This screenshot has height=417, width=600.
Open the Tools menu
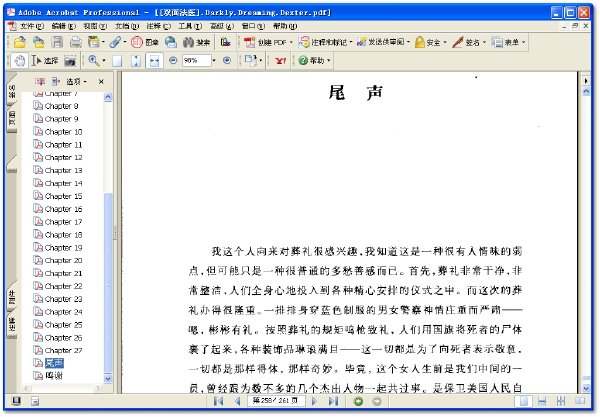(x=190, y=26)
